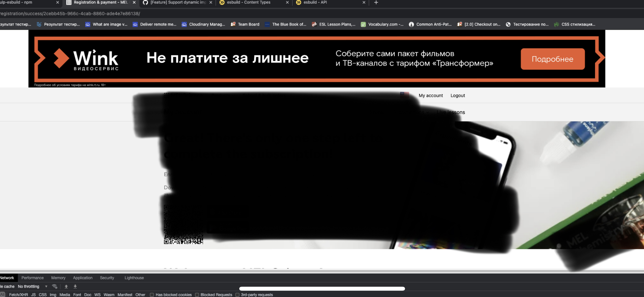Open the My account link
This screenshot has width=644, height=297.
[x=430, y=95]
